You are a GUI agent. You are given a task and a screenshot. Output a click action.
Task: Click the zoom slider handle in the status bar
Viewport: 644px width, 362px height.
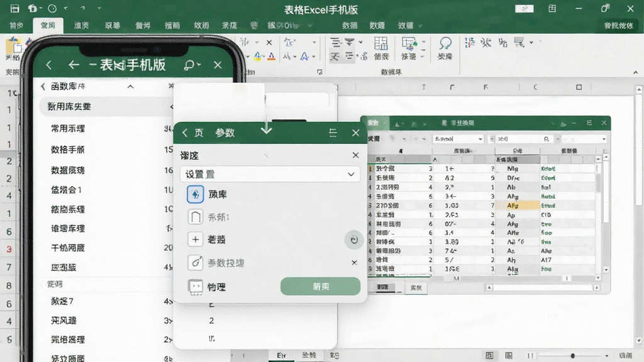pos(572,356)
